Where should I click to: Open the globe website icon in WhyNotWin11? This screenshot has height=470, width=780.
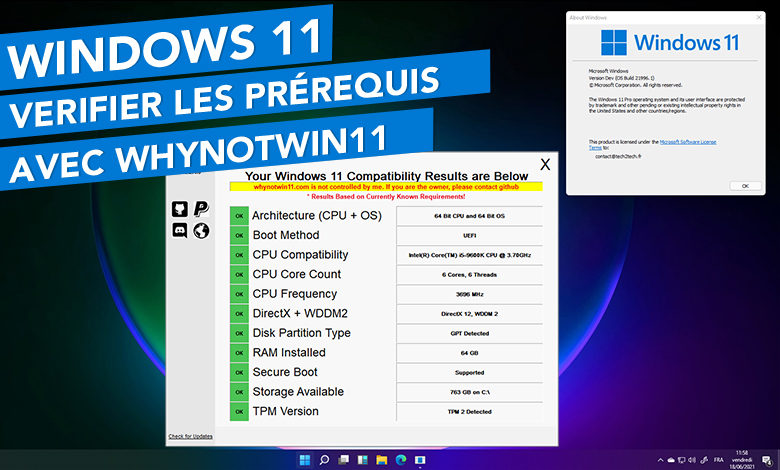[201, 231]
